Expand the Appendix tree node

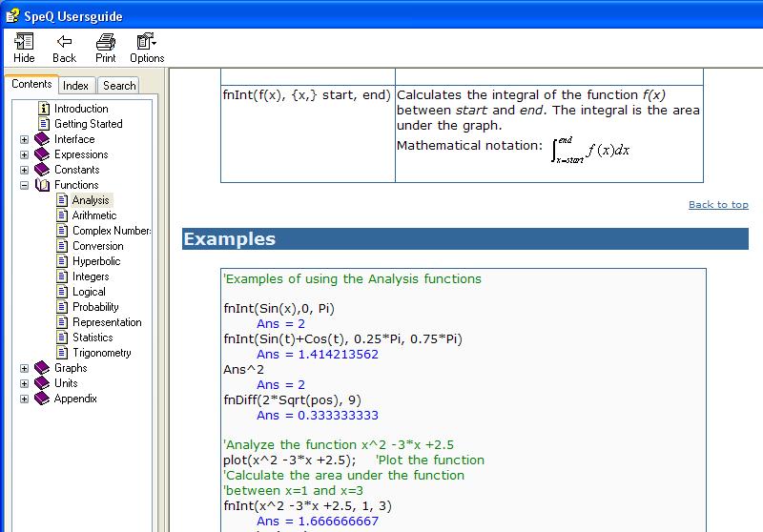[25, 399]
